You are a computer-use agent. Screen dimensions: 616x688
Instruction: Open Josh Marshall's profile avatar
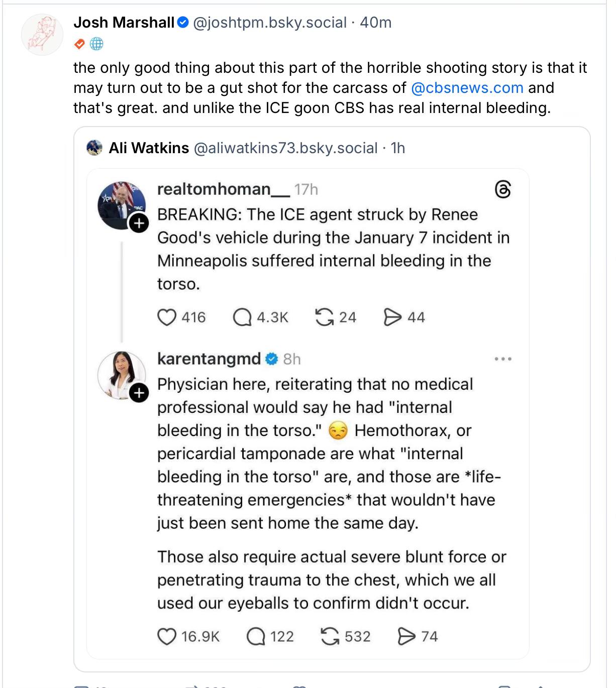point(42,35)
